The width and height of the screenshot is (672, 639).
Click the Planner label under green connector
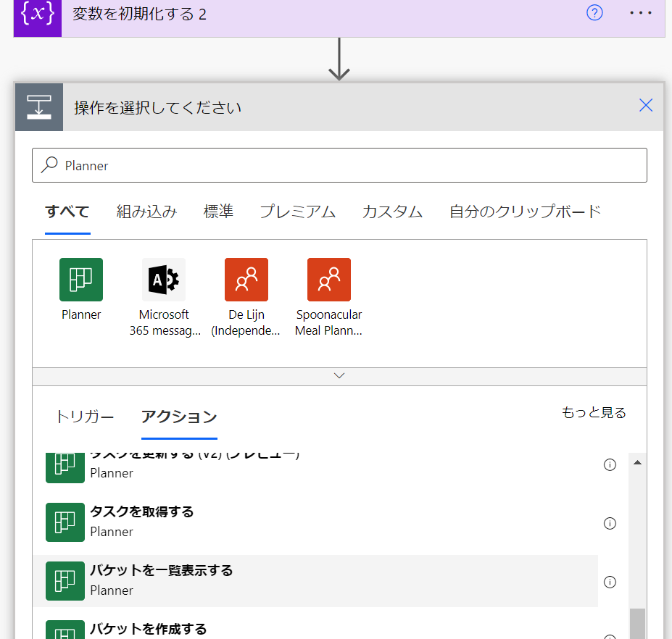click(81, 314)
